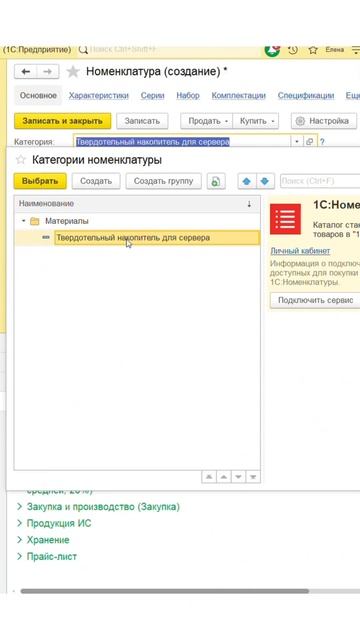Open the main menu icon at top right
360x640 pixels.
(355, 50)
